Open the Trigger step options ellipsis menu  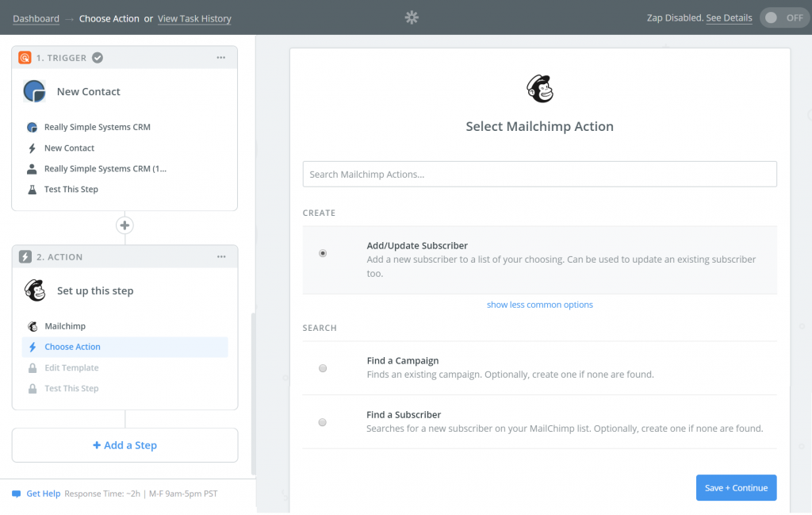(222, 57)
